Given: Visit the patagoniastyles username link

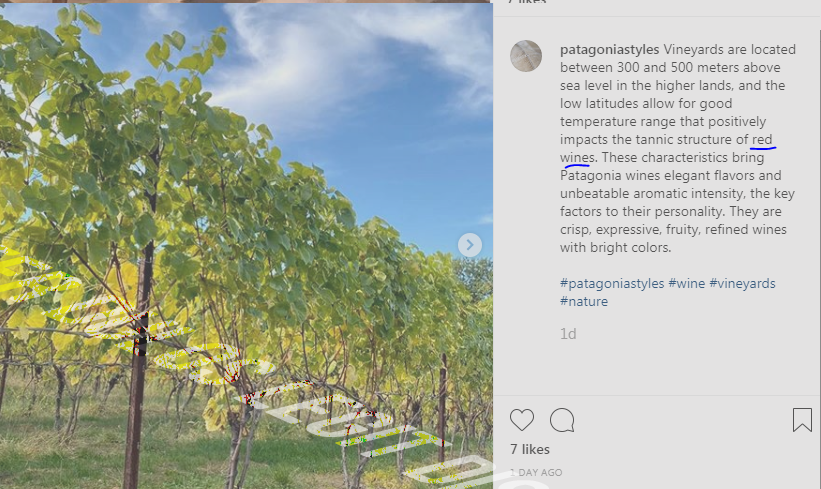Looking at the screenshot, I should pos(609,50).
